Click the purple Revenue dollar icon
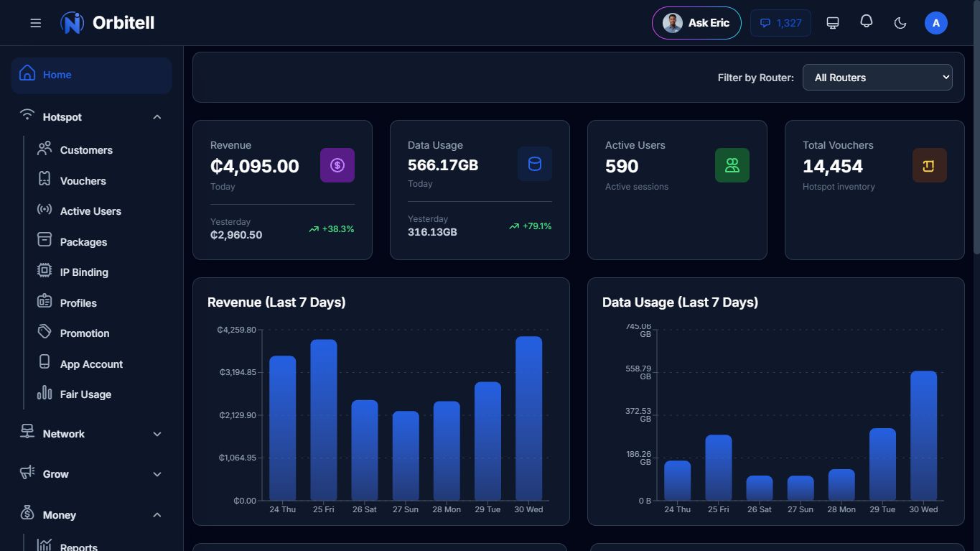 [337, 165]
